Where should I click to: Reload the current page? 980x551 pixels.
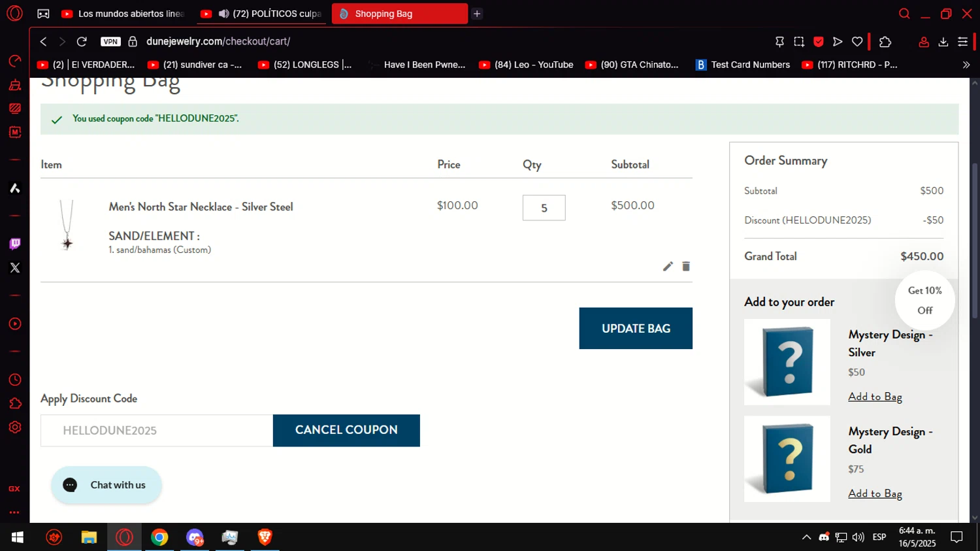click(x=82, y=41)
